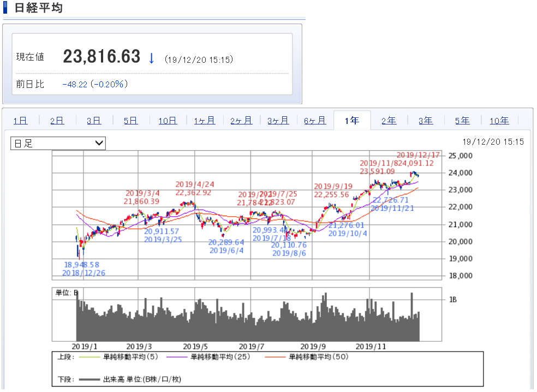Click the 日経平均 heading
This screenshot has width=537, height=392.
[x=38, y=8]
